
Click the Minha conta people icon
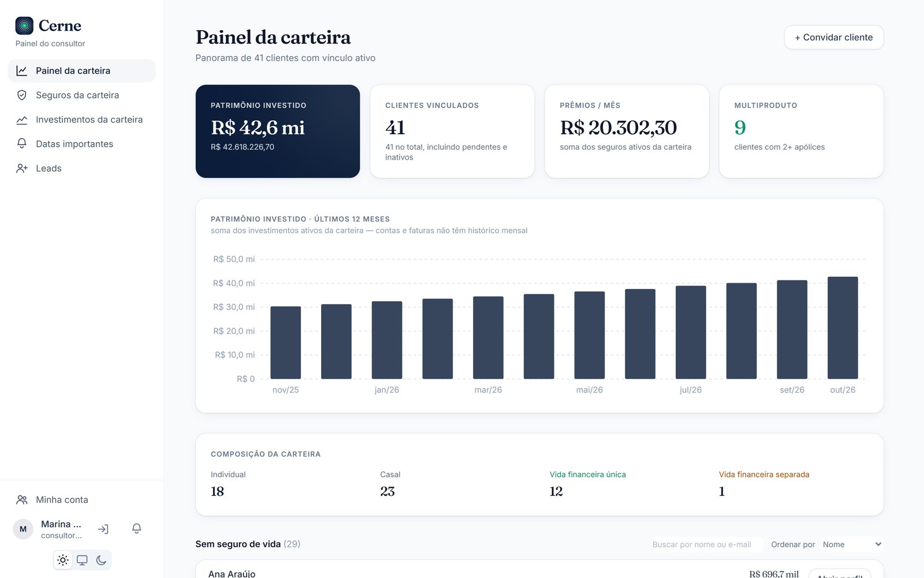tap(22, 499)
